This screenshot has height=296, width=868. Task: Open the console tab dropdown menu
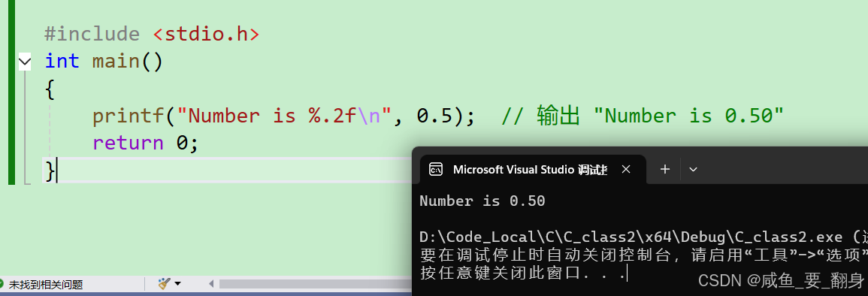point(692,169)
